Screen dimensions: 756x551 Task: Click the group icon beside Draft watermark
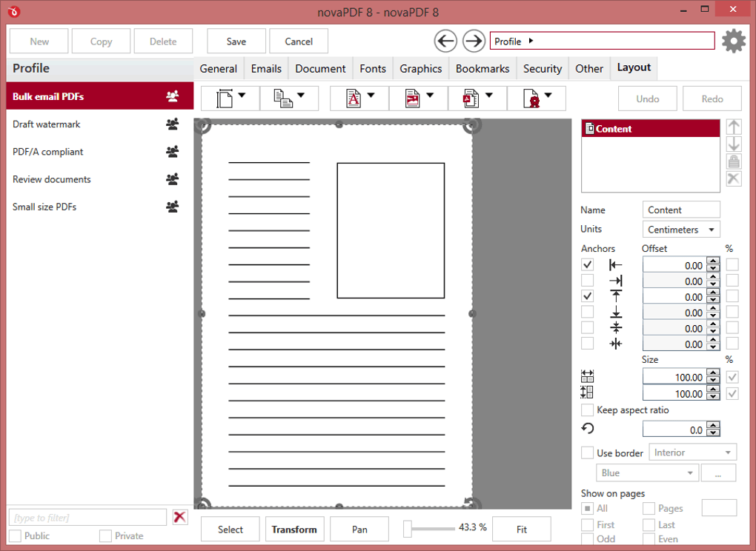(172, 124)
